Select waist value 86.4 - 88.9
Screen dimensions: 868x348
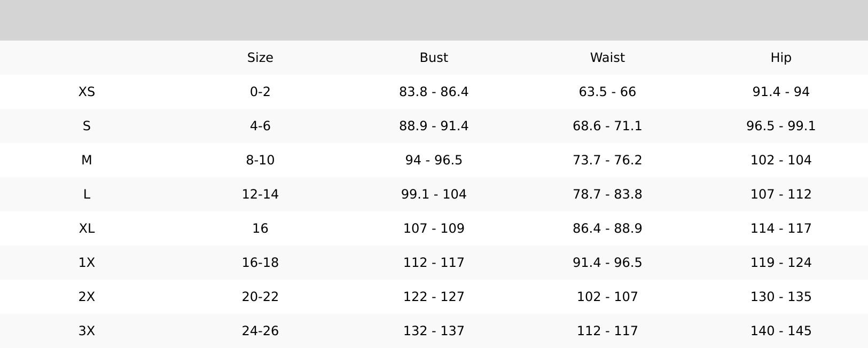[607, 228]
